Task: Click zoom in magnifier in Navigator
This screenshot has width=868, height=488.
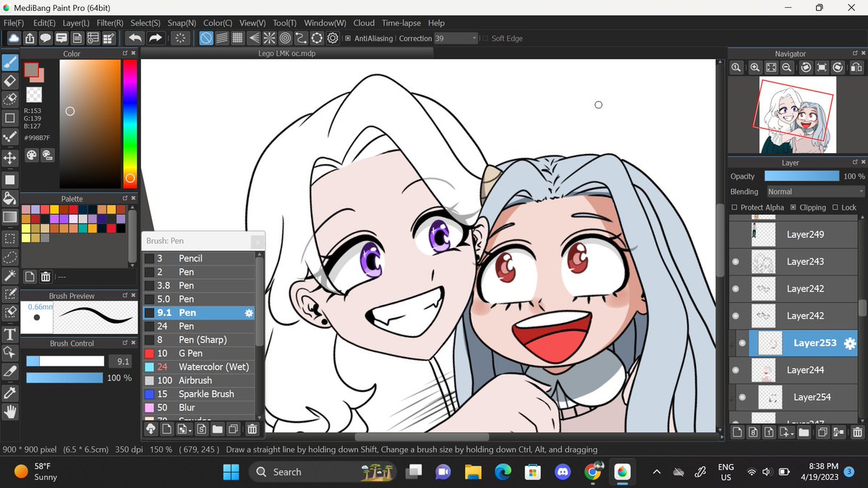Action: (x=754, y=67)
